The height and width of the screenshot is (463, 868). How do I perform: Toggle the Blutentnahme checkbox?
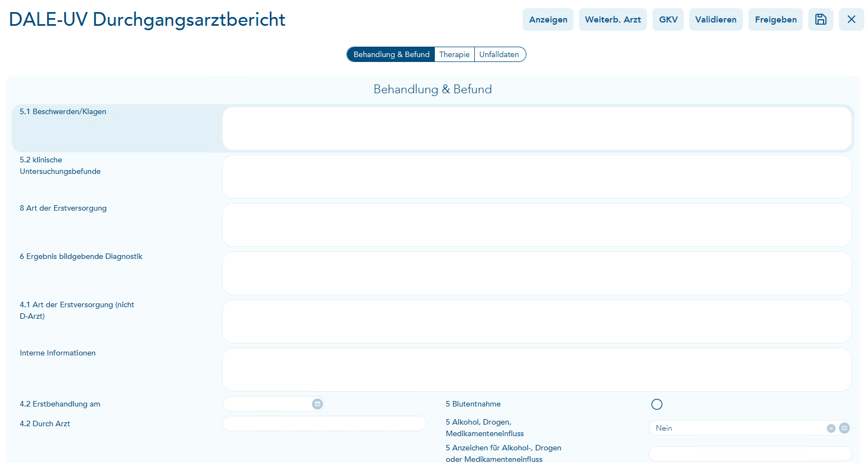click(657, 404)
